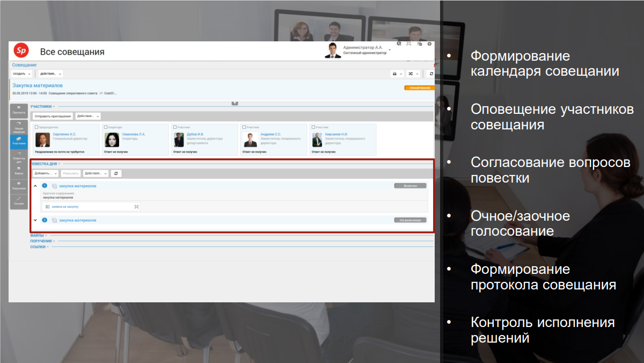
Task: Select the Участники side tab
Action: (19, 141)
